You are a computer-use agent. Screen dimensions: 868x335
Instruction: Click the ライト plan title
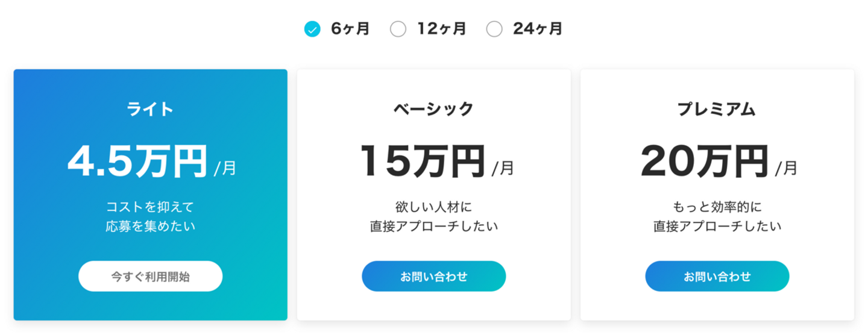tap(150, 109)
